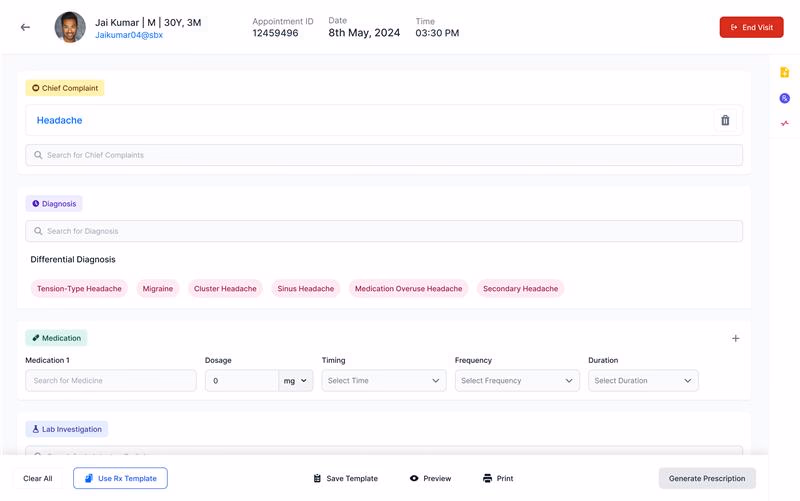Pick the Sinus Headache chip
Image resolution: width=800 pixels, height=501 pixels.
306,289
